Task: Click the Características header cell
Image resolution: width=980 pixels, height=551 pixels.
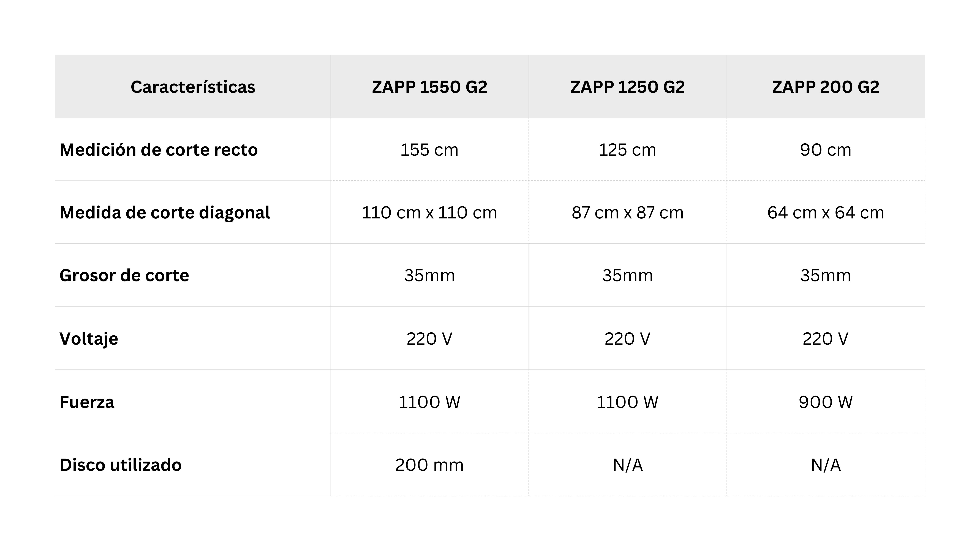Action: point(193,87)
